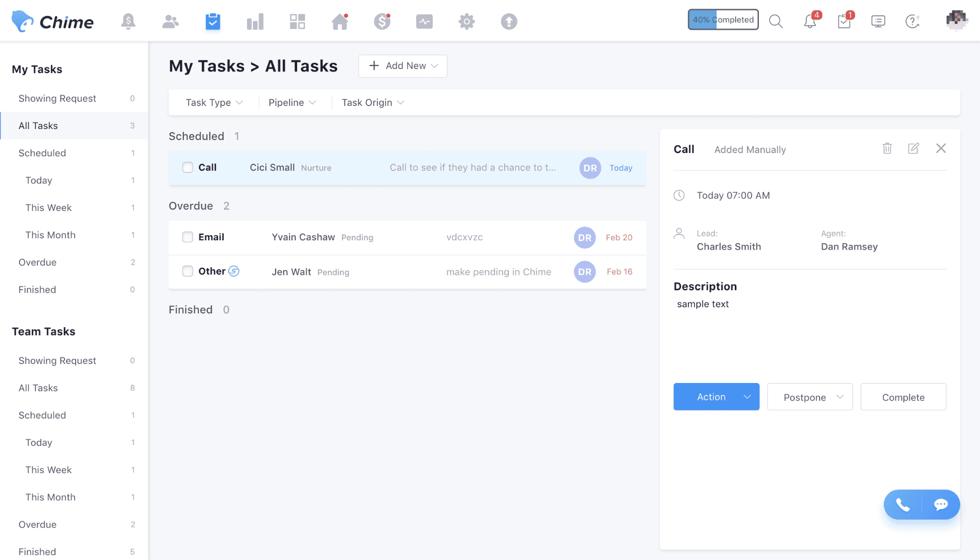Select Overdue under My Tasks sidebar

(x=38, y=262)
